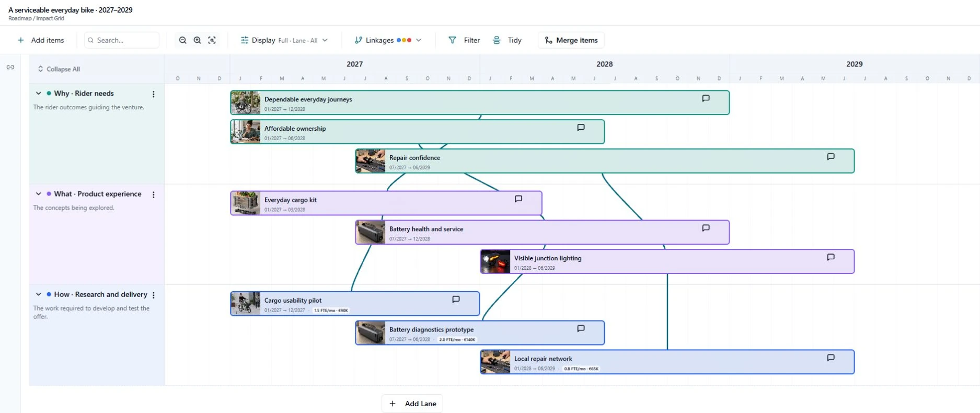
Task: Open the Linkages dropdown
Action: pos(388,40)
